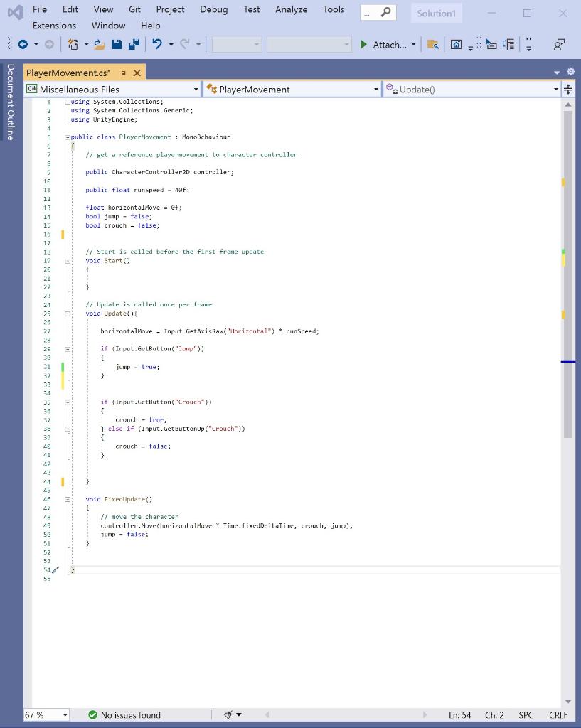581x728 pixels.
Task: Click the Save PlayerMovement.cs icon
Action: (116, 45)
